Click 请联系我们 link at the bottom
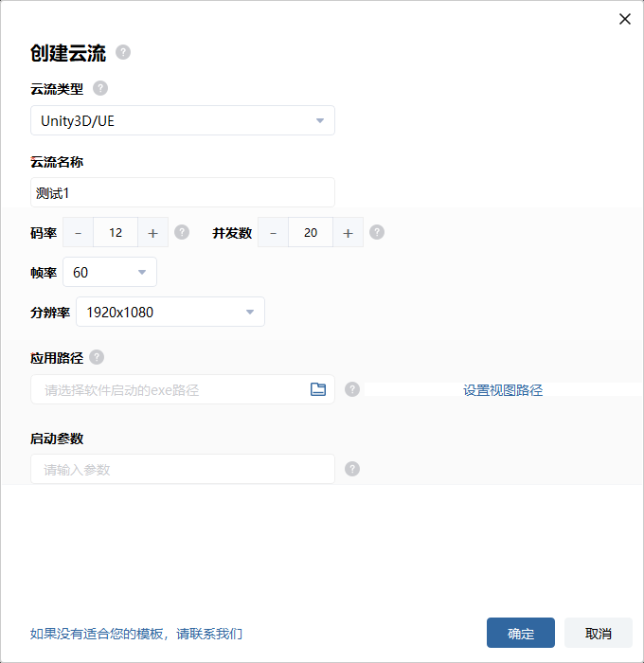644x663 pixels. point(209,634)
